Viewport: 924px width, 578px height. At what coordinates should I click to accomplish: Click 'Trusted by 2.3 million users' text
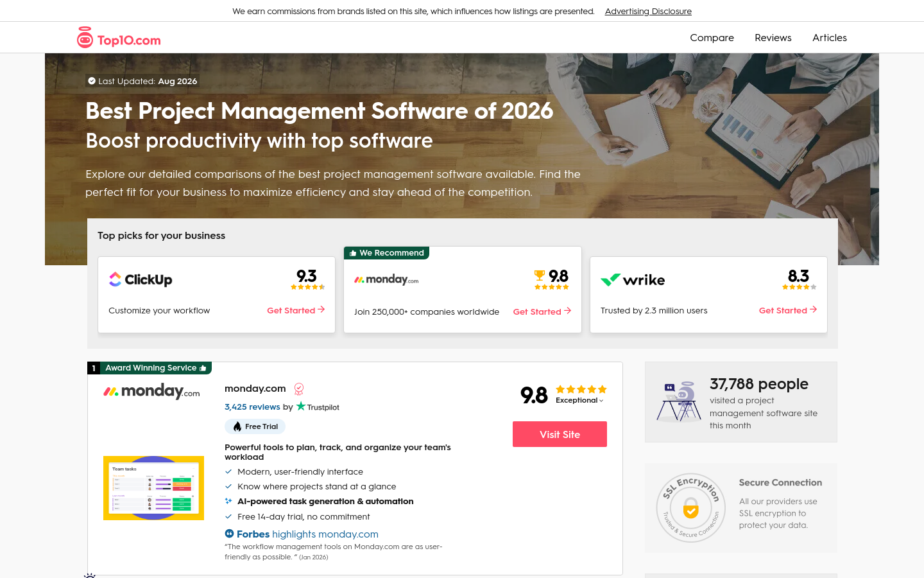pos(654,310)
